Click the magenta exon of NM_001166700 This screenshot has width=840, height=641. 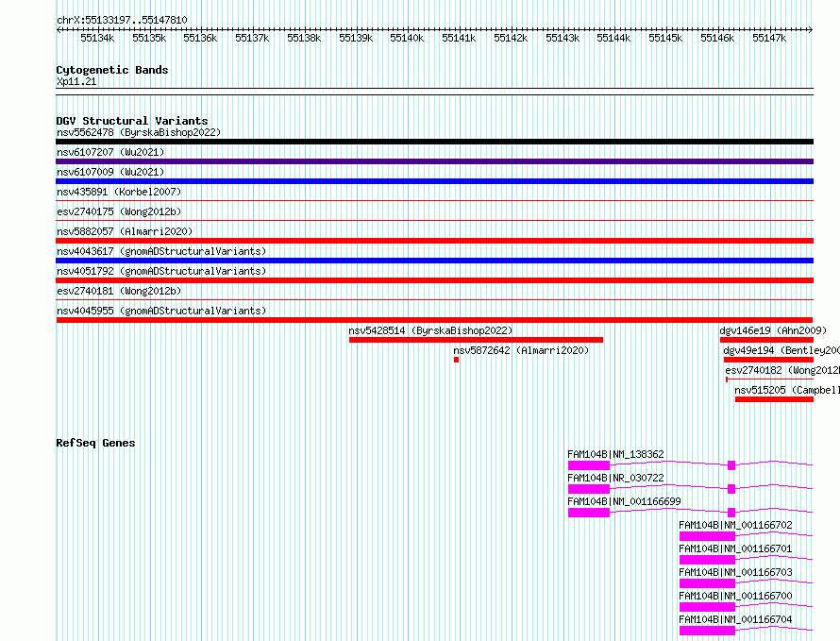click(707, 607)
